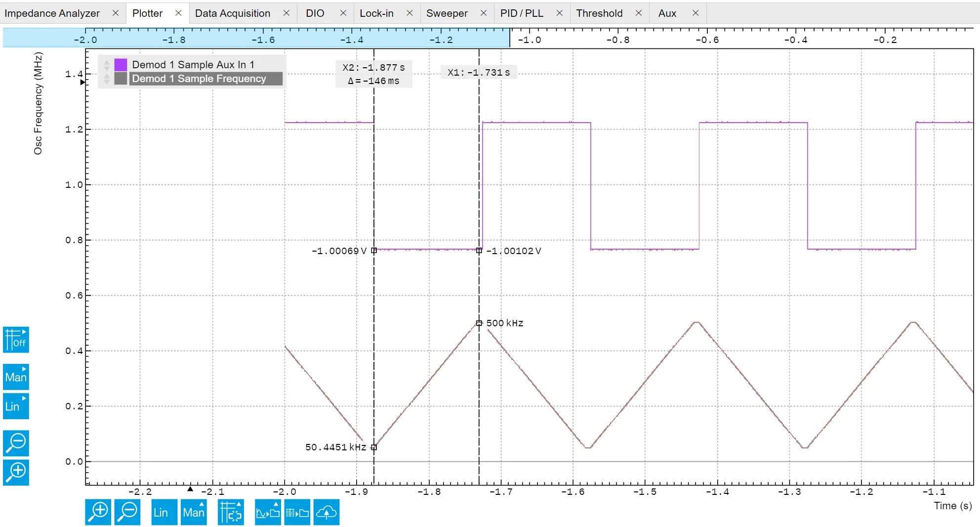Zoom out on the horizontal time axis
980x527 pixels.
127,512
